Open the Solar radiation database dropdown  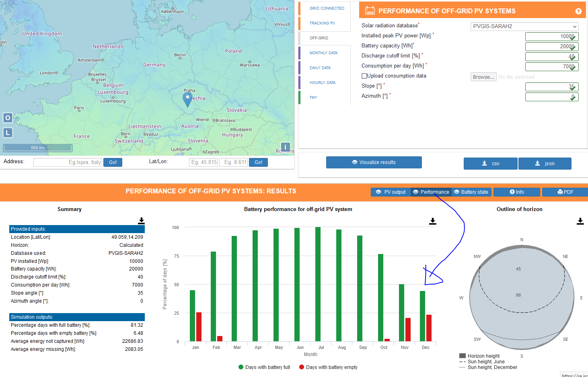click(x=524, y=27)
